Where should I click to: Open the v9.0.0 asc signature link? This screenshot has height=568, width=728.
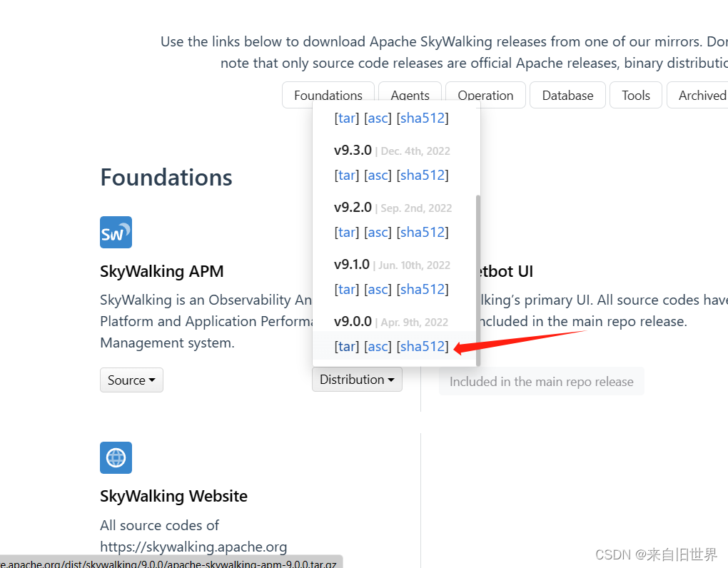[x=378, y=346]
